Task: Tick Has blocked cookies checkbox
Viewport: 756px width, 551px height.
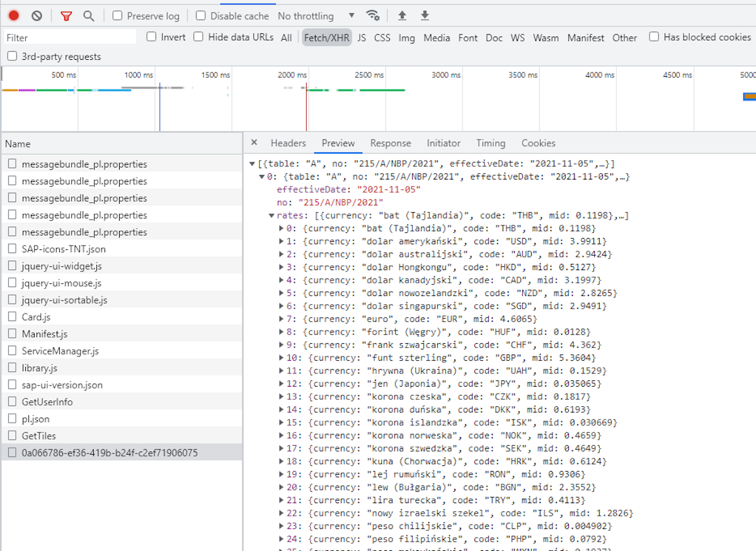Action: (x=654, y=37)
